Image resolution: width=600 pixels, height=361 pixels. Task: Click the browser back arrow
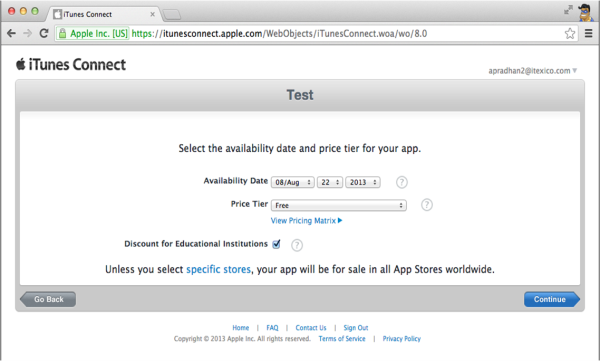pos(11,34)
